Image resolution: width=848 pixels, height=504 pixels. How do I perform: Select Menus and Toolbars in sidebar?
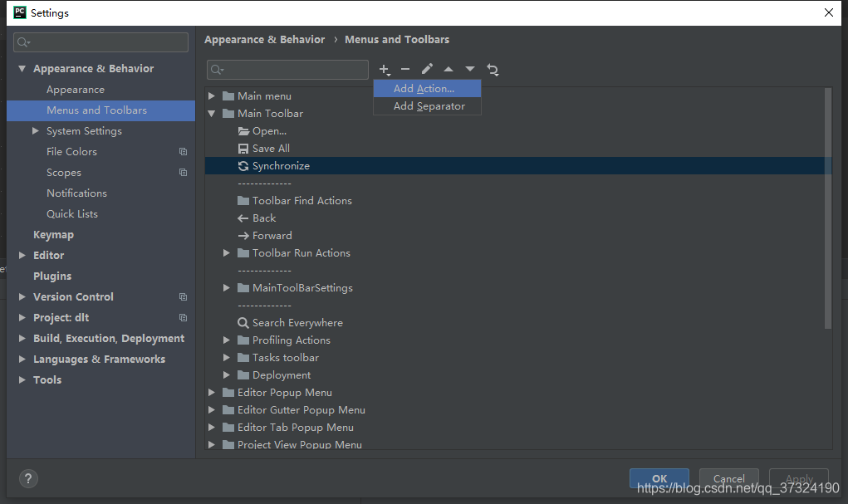101,110
